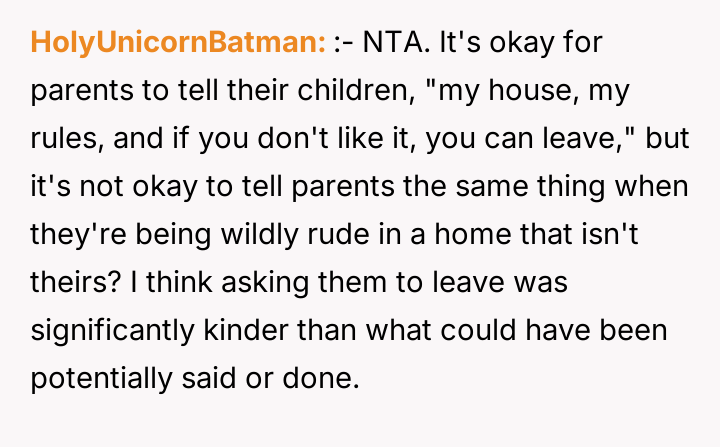This screenshot has width=720, height=447.
Task: Open the HolyUnicornBatman user profile
Action: (178, 43)
